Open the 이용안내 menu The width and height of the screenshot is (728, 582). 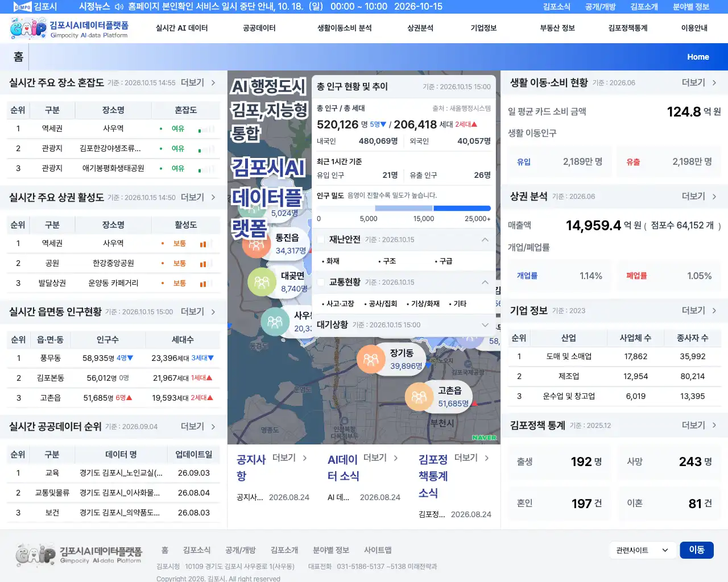(x=694, y=28)
